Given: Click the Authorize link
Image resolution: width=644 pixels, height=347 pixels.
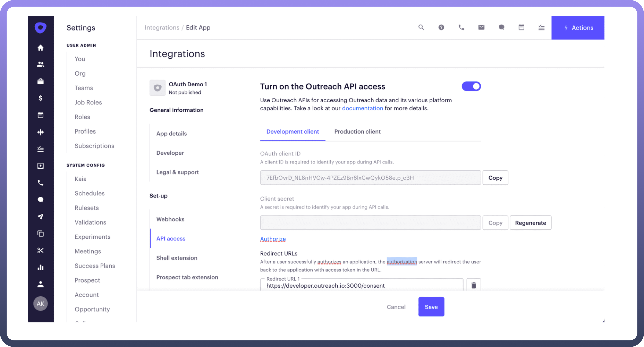Looking at the screenshot, I should click(x=273, y=239).
